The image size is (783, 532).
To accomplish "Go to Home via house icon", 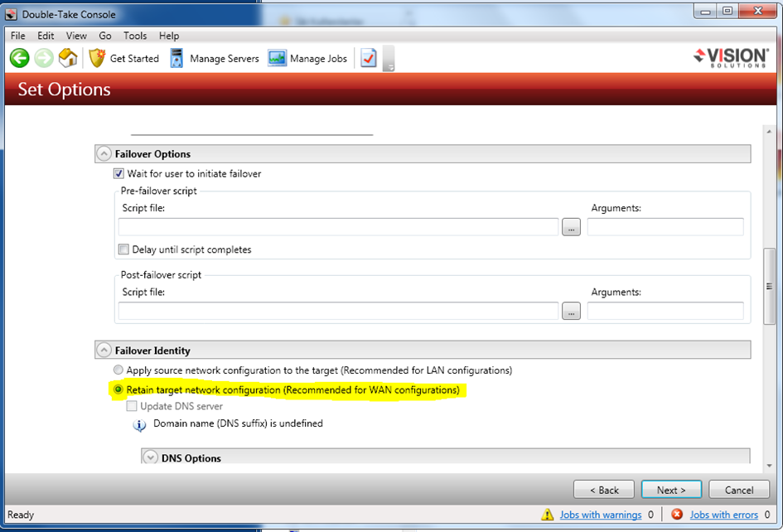I will click(68, 58).
